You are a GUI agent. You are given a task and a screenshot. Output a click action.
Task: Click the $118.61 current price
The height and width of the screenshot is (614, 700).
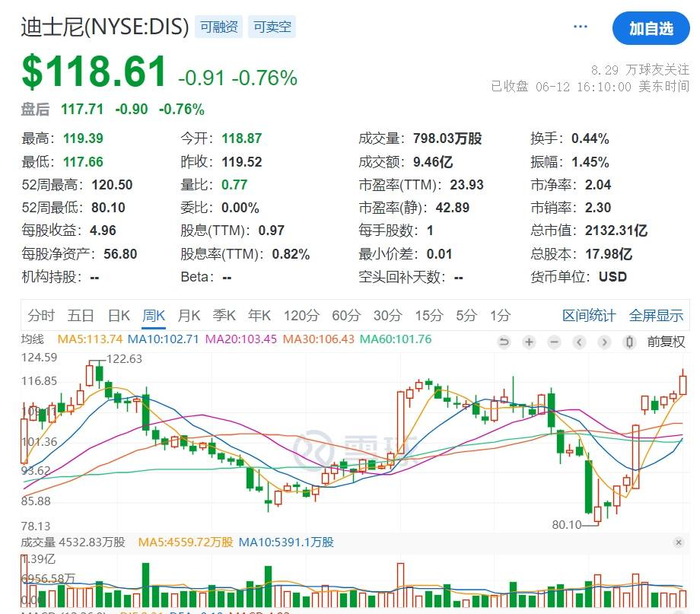[94, 71]
